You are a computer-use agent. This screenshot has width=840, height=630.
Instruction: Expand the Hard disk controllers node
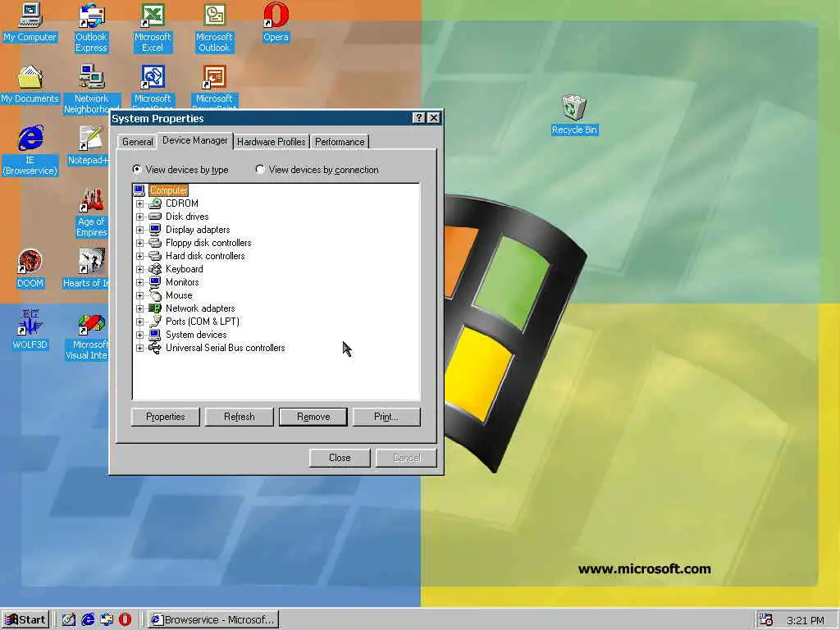[139, 257]
